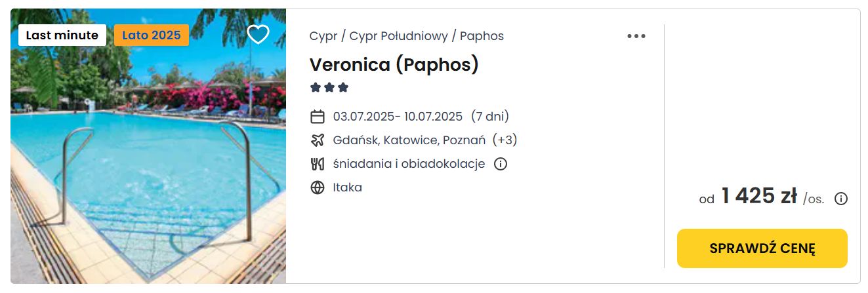Click the globe tour operator icon
Viewport: 868px width, 293px height.
(x=318, y=187)
